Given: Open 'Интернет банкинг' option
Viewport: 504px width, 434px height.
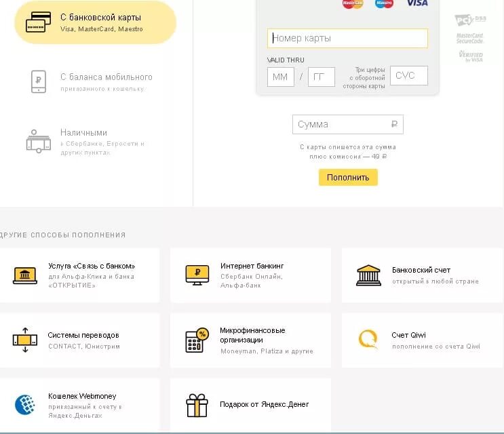Looking at the screenshot, I should tap(250, 275).
